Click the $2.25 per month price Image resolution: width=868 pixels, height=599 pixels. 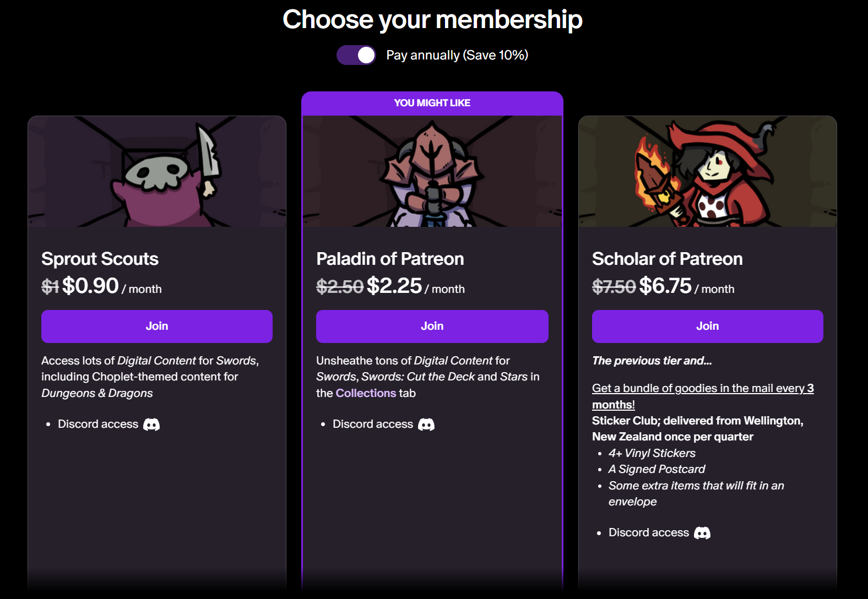coord(394,286)
